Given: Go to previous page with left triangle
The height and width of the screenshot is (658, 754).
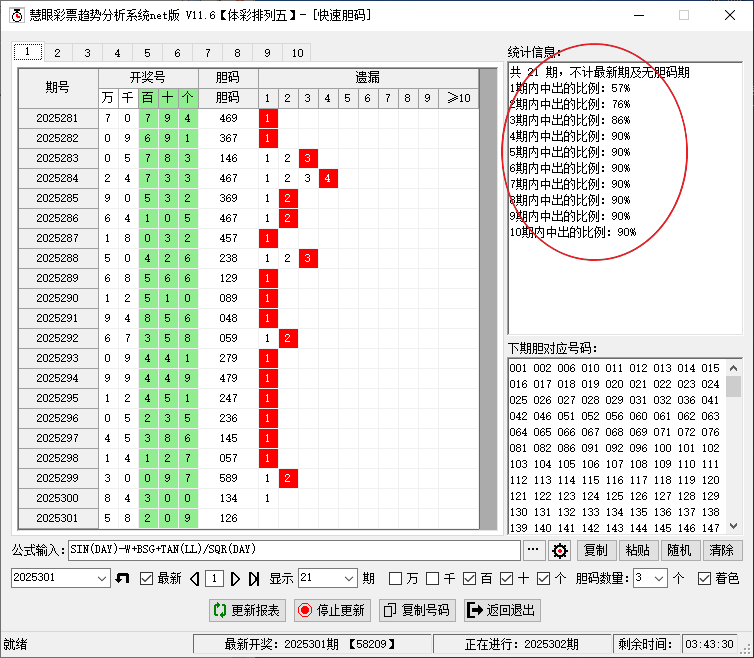Looking at the screenshot, I should [x=195, y=579].
